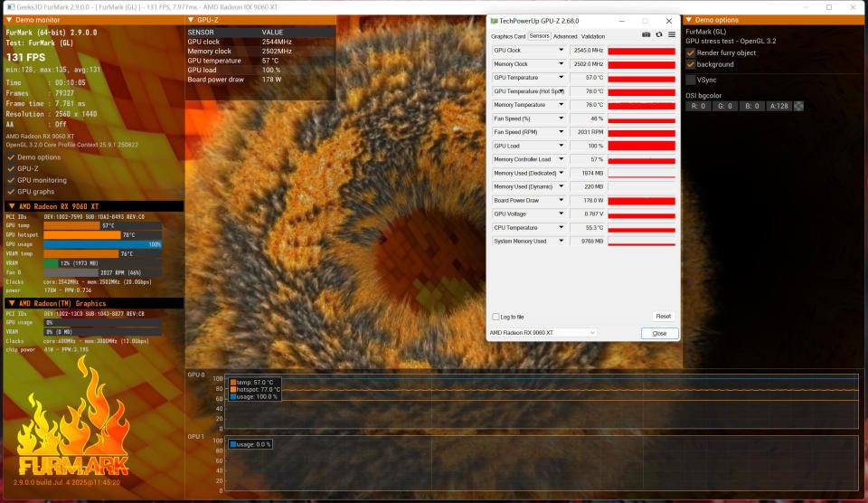Click the 131 FPS readout
This screenshot has width=868, height=503.
(x=26, y=57)
